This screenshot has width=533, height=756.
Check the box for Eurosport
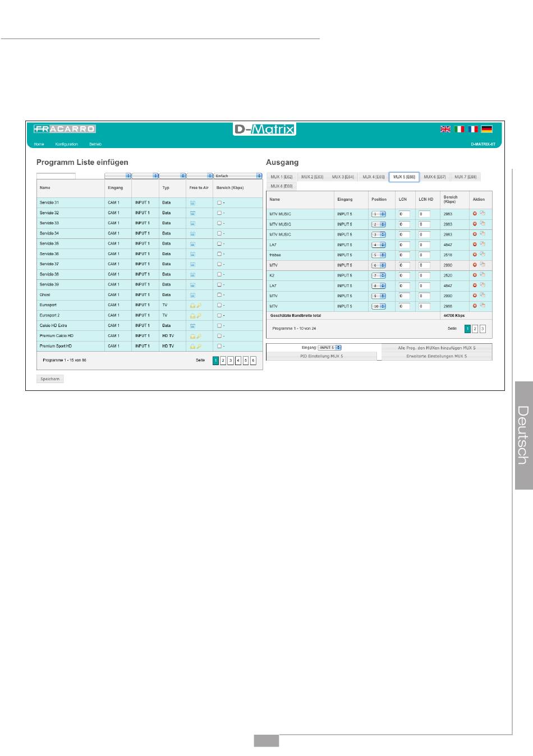click(x=219, y=305)
